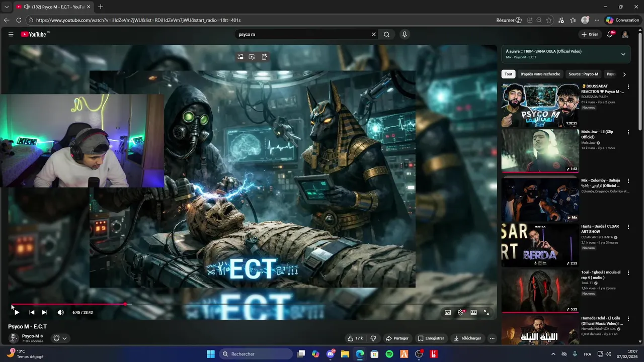Open options menu for Mix Colomby video
This screenshot has height=362, width=644.
pyautogui.click(x=628, y=180)
